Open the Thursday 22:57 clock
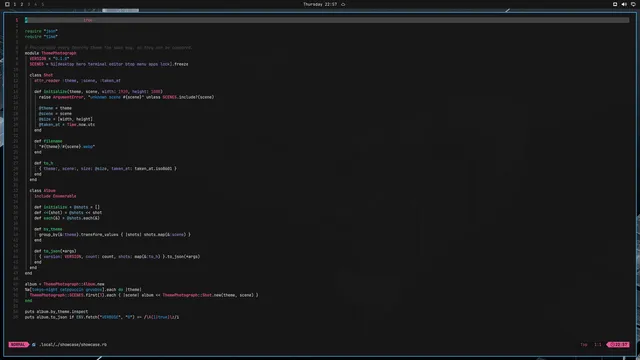 point(320,4)
